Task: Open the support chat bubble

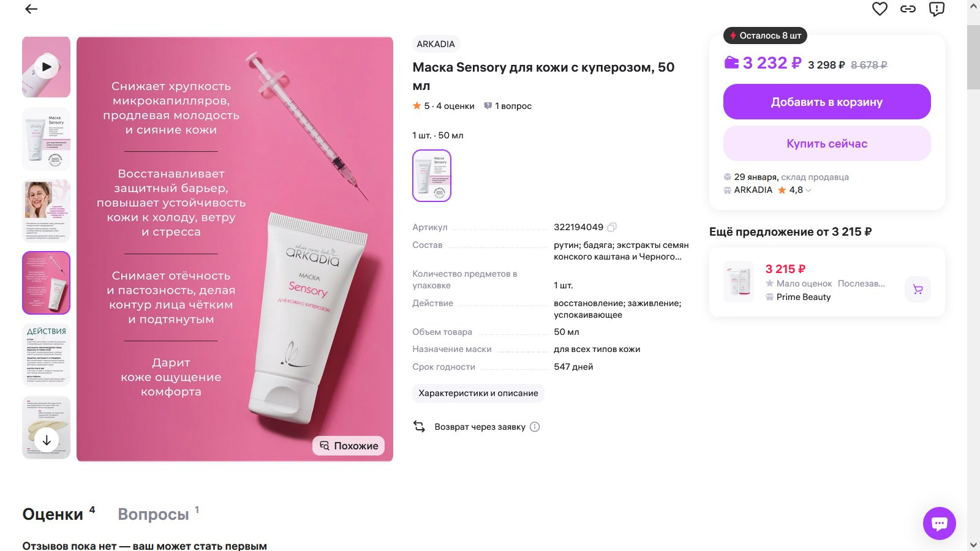Action: point(940,523)
